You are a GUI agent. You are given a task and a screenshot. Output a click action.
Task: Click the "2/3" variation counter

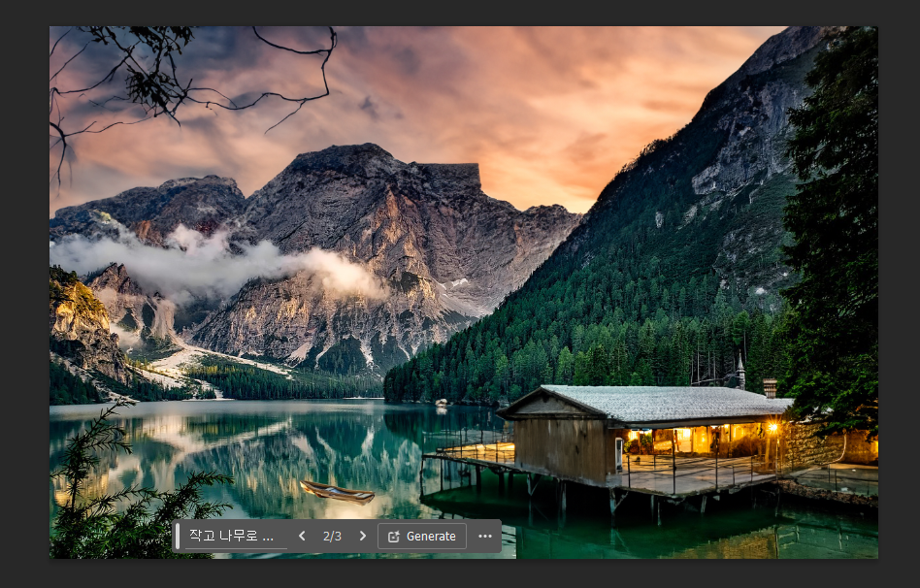(332, 537)
